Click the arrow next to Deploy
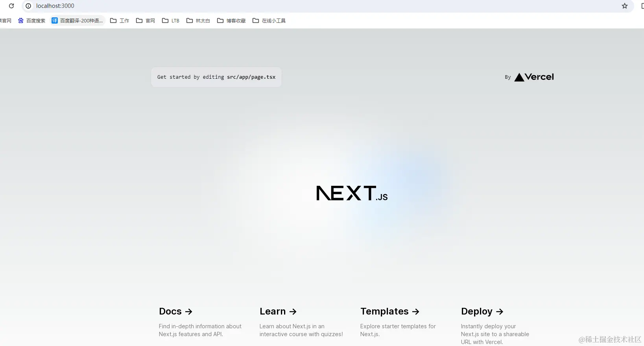This screenshot has height=346, width=644. (x=500, y=312)
